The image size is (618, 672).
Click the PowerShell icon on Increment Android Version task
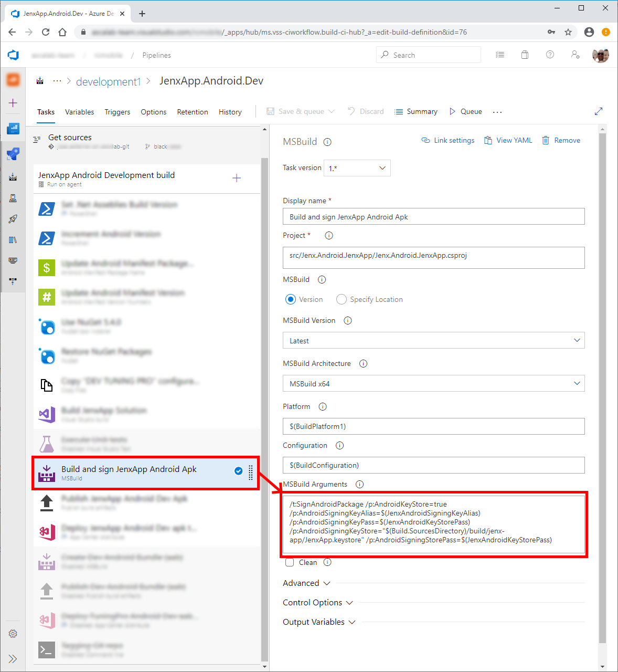point(47,238)
